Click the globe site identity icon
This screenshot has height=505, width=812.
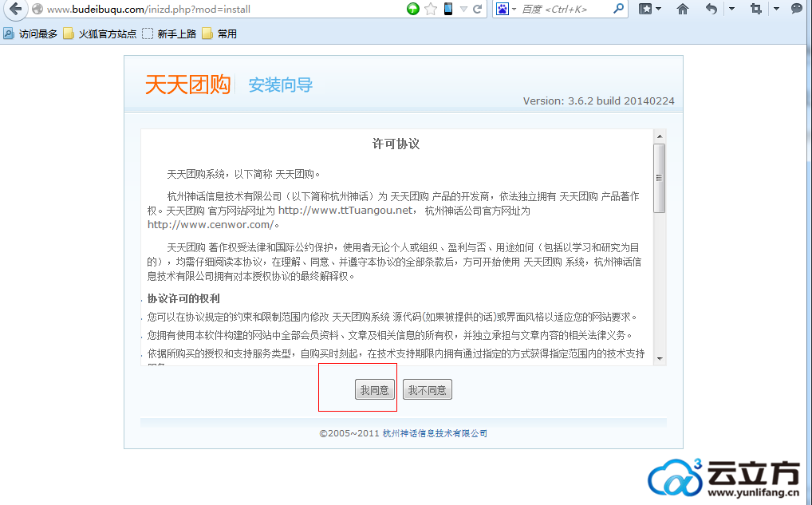37,9
